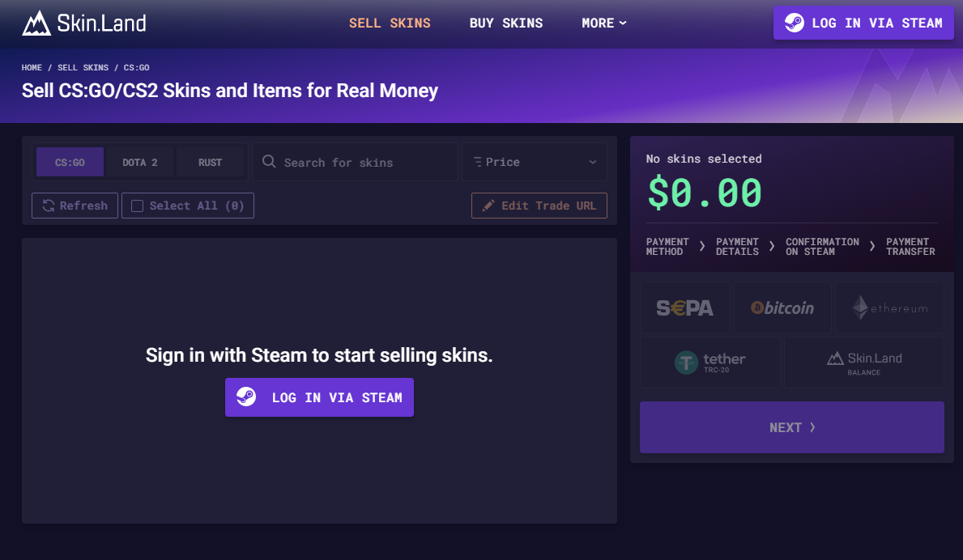This screenshot has width=963, height=560.
Task: Follow the HOME breadcrumb link
Action: (x=32, y=67)
